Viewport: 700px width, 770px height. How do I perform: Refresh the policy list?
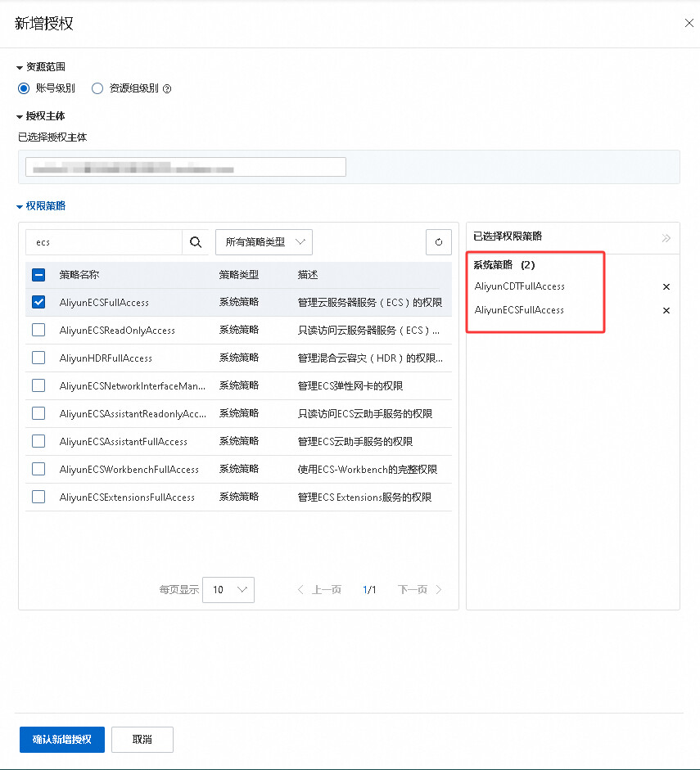point(439,242)
